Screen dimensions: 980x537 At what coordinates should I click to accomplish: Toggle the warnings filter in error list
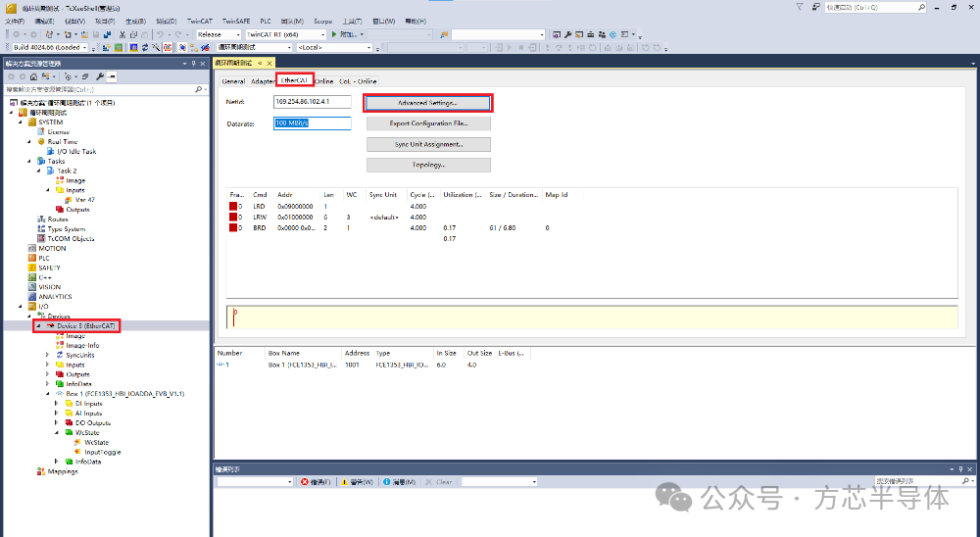tap(358, 482)
